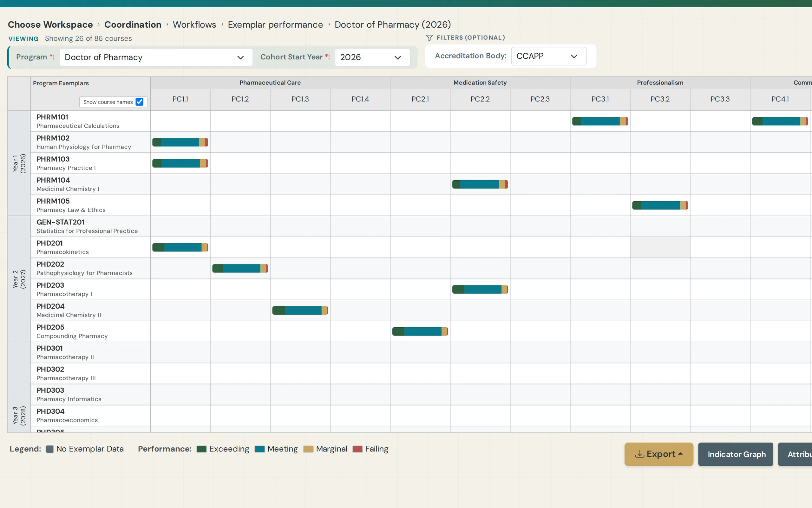Open the Cohort Start Year dropdown
The width and height of the screenshot is (812, 508).
tap(372, 57)
